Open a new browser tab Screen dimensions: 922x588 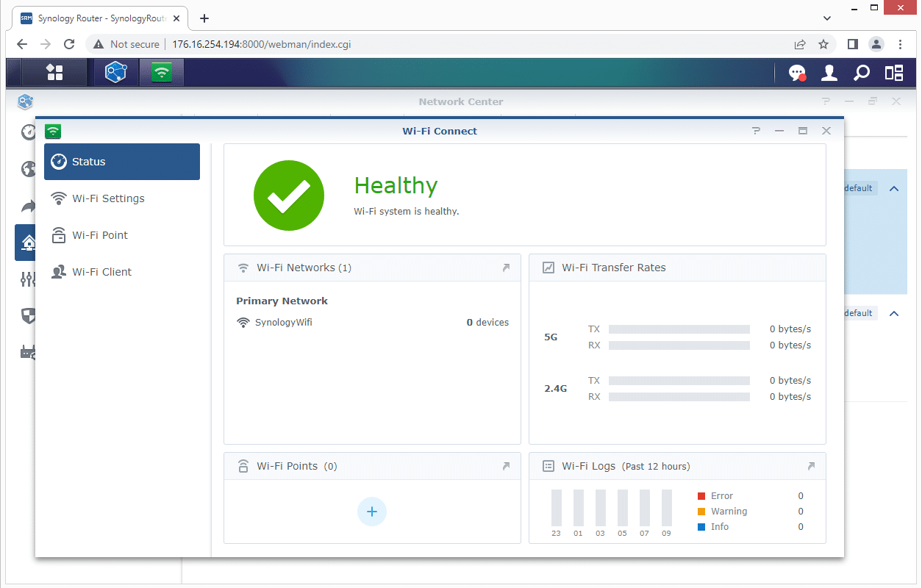pos(204,18)
